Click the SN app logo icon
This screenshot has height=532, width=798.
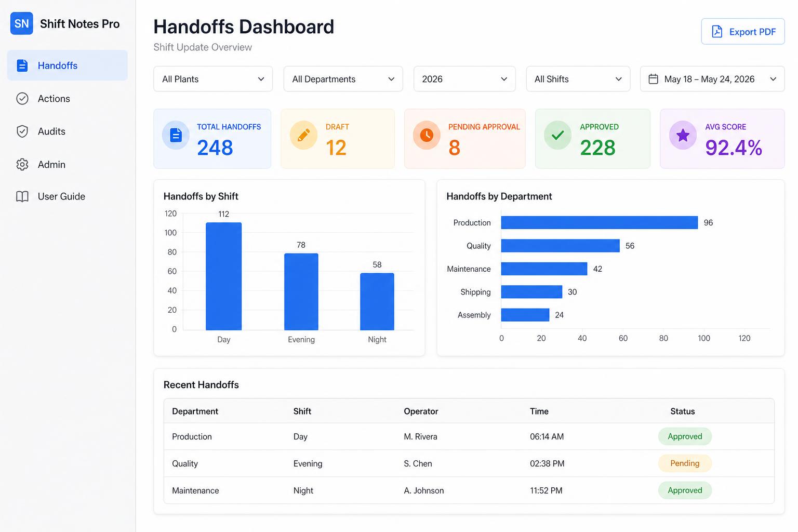(x=22, y=24)
